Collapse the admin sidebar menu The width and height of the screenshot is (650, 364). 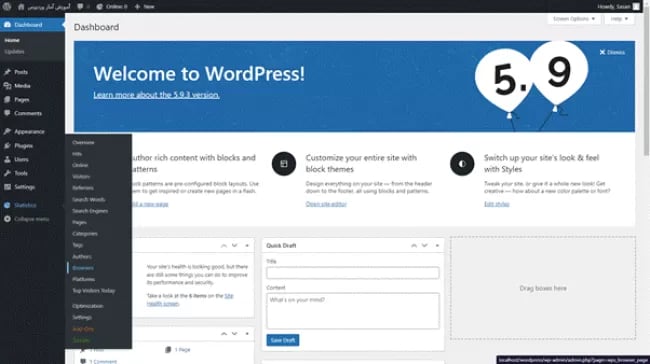click(32, 219)
